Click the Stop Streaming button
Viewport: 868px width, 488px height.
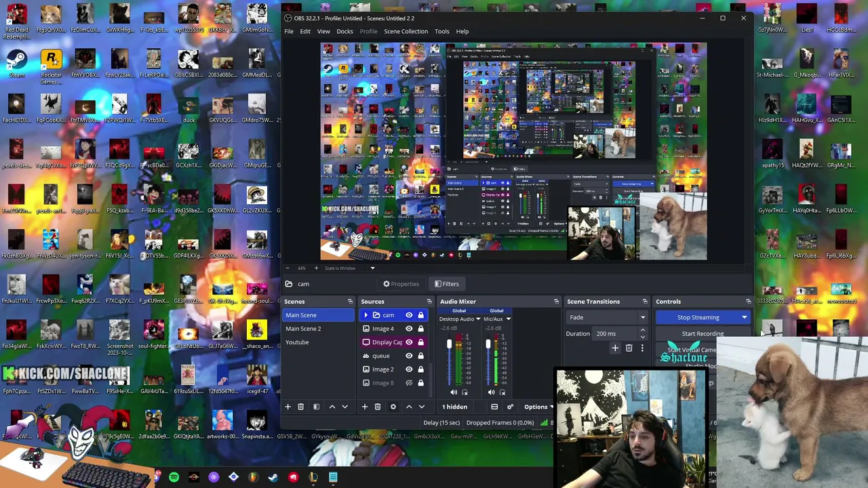point(698,317)
